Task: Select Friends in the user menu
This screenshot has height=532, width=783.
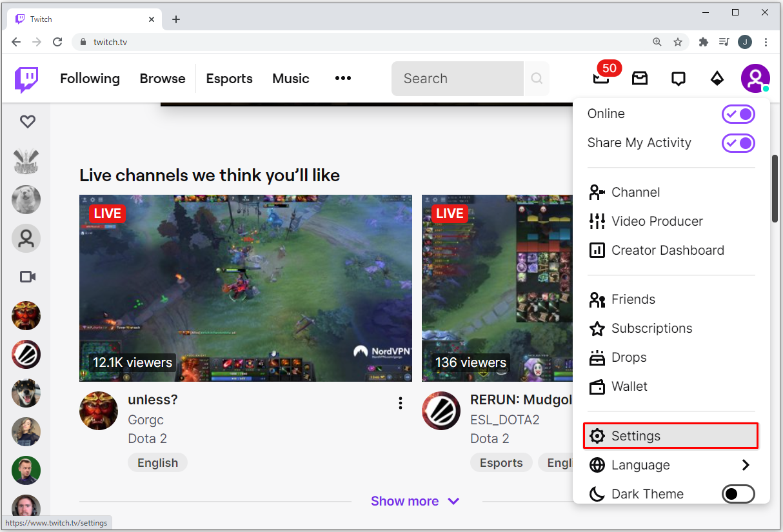Action: pyautogui.click(x=671, y=299)
